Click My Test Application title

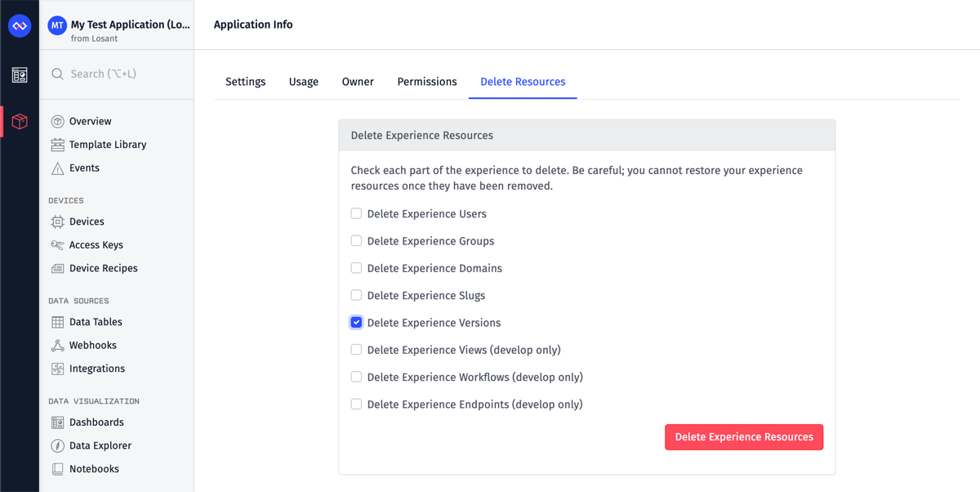(x=131, y=25)
